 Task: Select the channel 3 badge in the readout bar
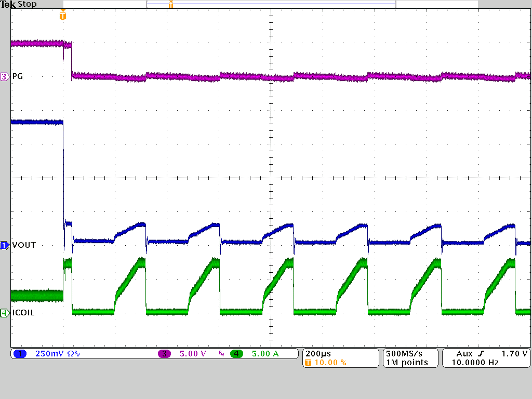165,353
